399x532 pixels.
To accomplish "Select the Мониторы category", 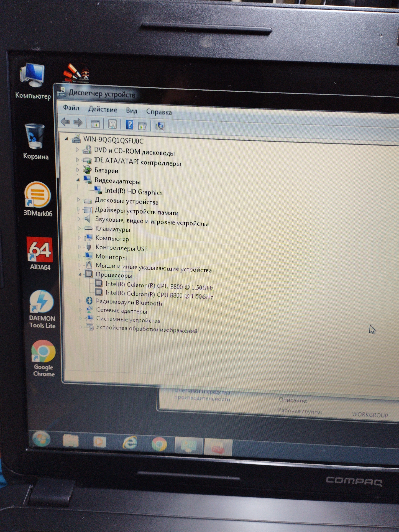I will [x=111, y=257].
